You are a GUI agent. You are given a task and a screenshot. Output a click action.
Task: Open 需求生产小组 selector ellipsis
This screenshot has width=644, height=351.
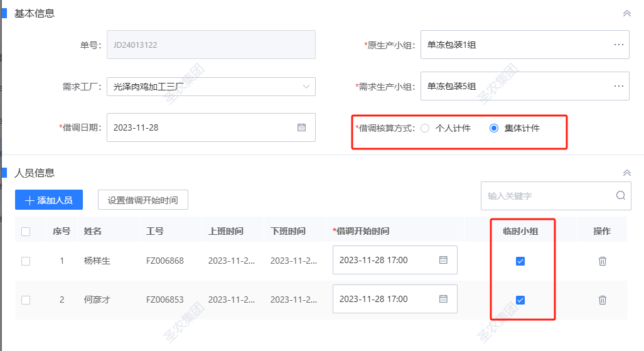click(x=619, y=86)
